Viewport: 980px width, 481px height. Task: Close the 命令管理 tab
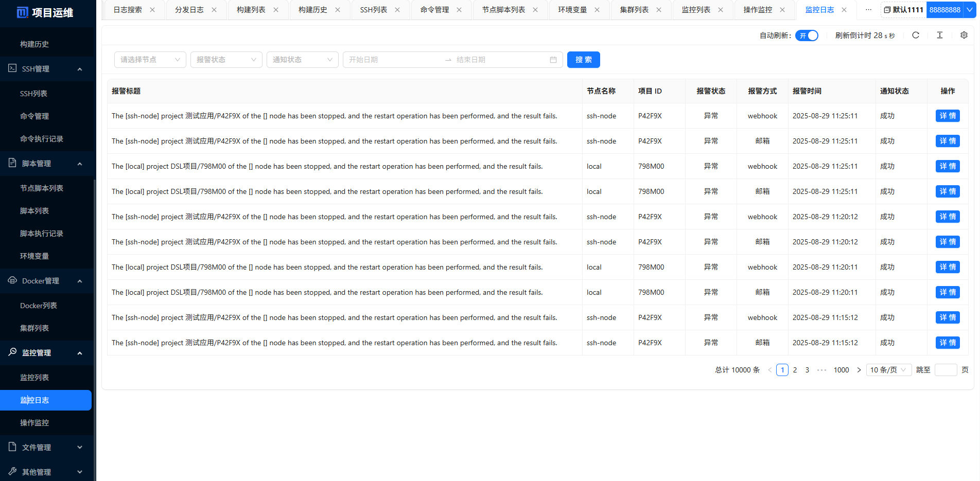tap(459, 10)
